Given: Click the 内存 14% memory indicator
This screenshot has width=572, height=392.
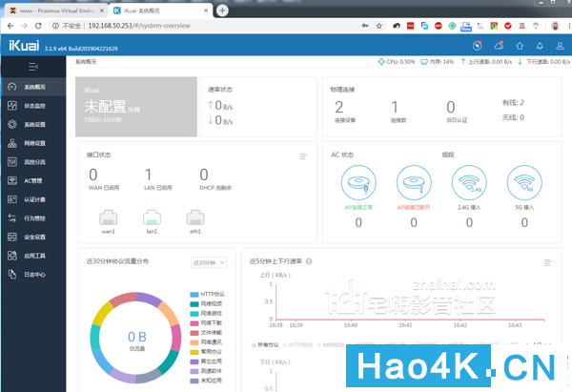Looking at the screenshot, I should (437, 62).
